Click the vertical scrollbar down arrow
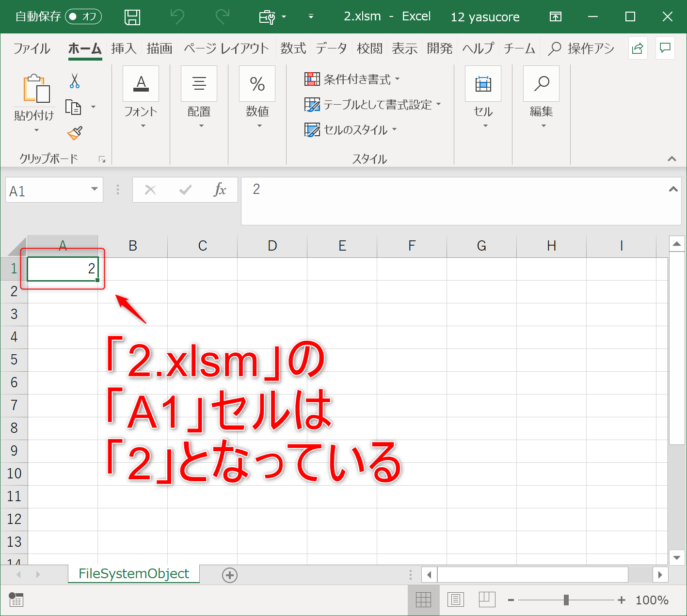 [677, 557]
